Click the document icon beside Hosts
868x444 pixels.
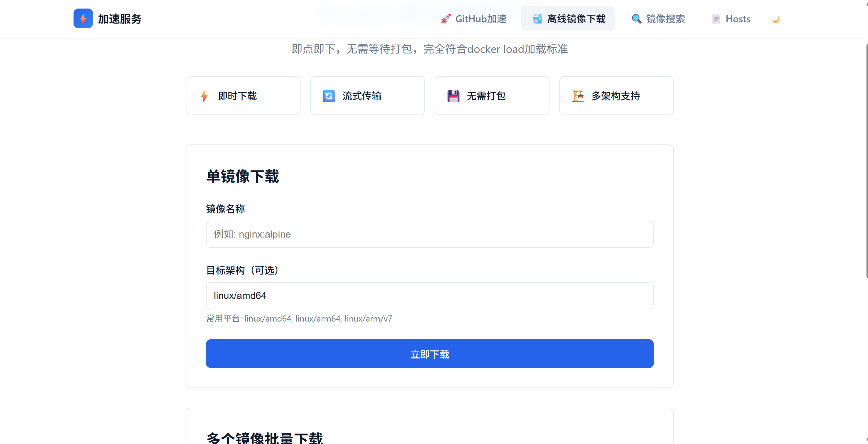pos(716,19)
